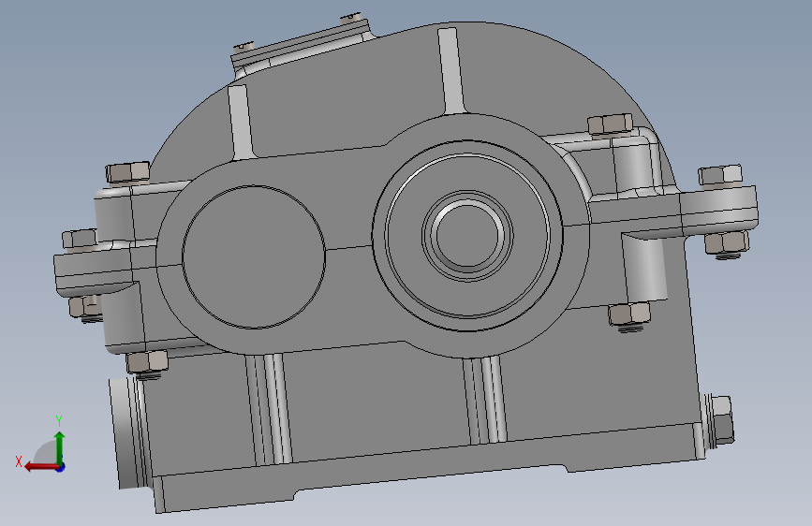Viewport: 812px width, 526px height.
Task: Select the inspection cover plate on housing top
Action: tap(302, 43)
